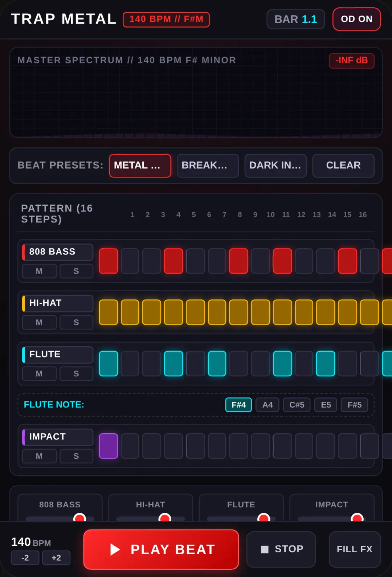Select flute note C#5
Viewport: 392px width, 577px height.
(297, 405)
